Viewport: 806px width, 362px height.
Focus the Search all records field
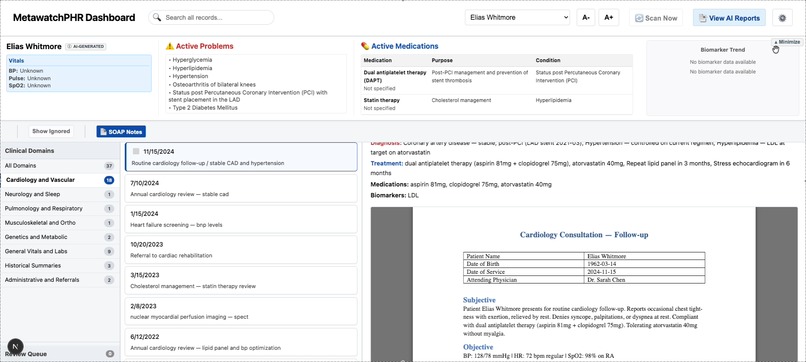(211, 17)
